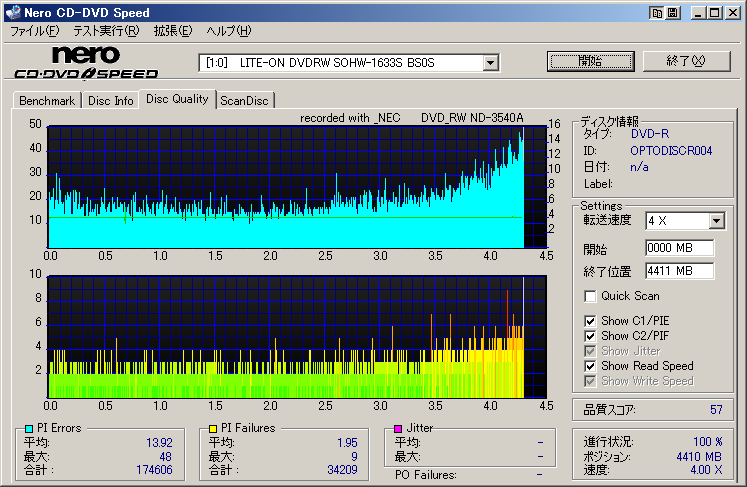Click the 終了(X) exit button
The image size is (747, 487).
pyautogui.click(x=686, y=61)
